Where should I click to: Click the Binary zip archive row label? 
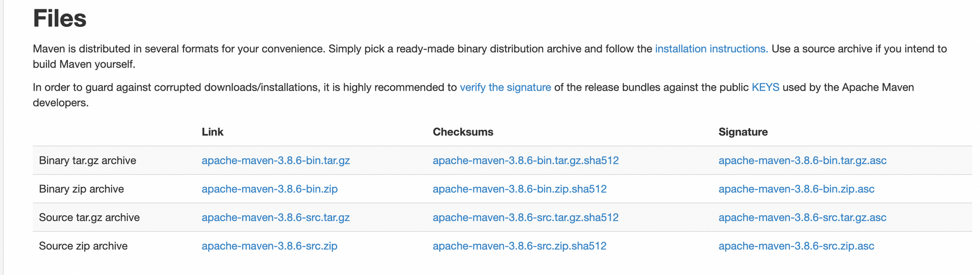tap(81, 189)
